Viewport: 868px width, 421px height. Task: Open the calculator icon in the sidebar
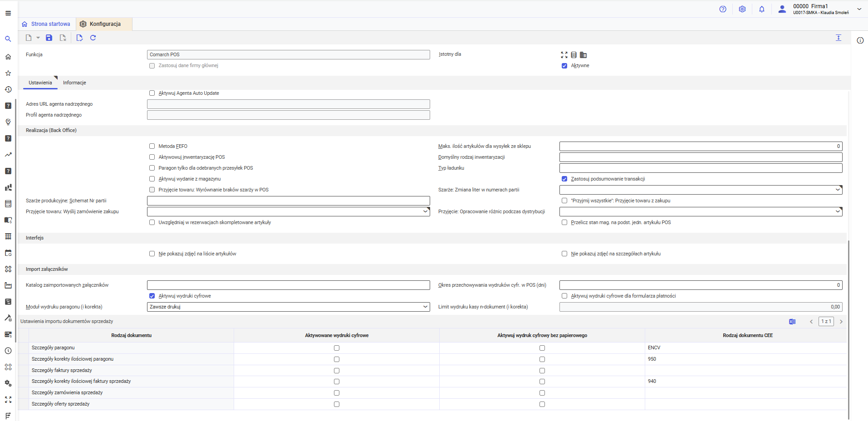8,204
